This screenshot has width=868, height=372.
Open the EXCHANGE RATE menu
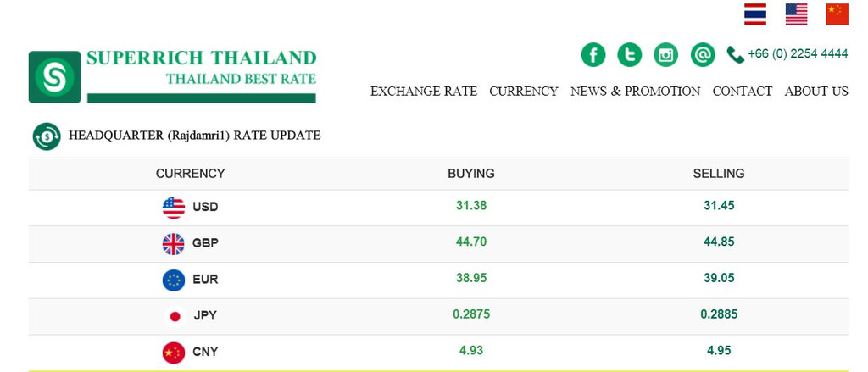pyautogui.click(x=424, y=92)
